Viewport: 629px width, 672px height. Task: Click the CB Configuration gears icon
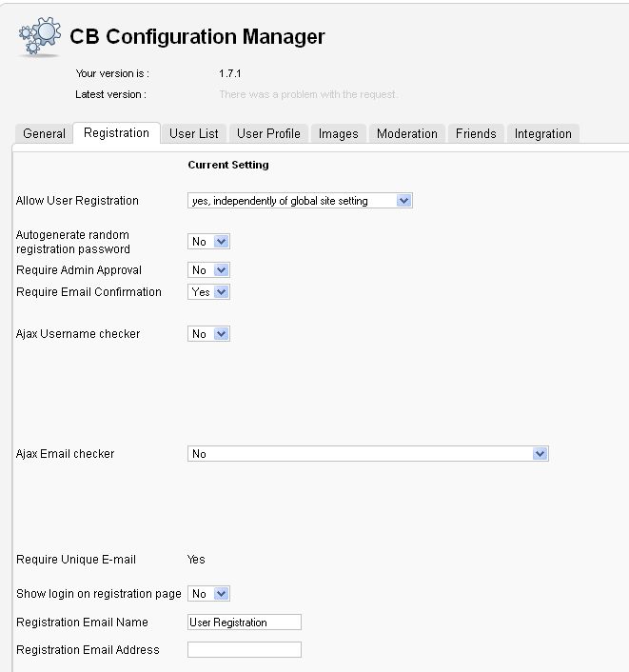click(39, 36)
